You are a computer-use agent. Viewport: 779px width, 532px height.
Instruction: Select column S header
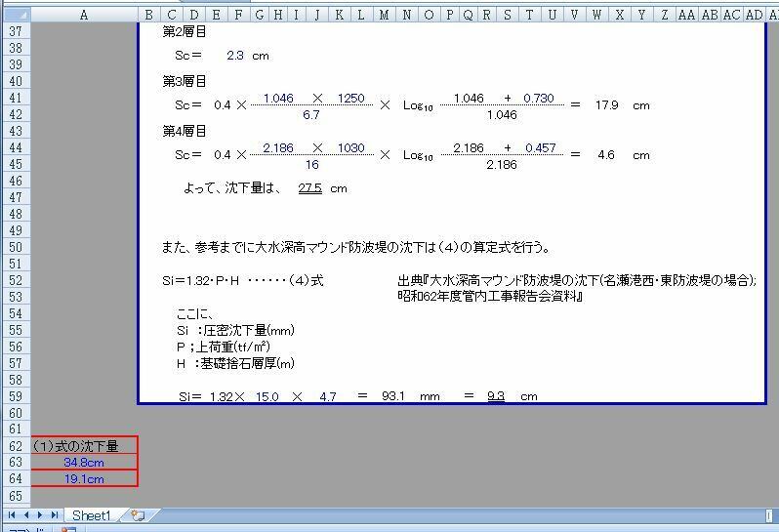[508, 15]
